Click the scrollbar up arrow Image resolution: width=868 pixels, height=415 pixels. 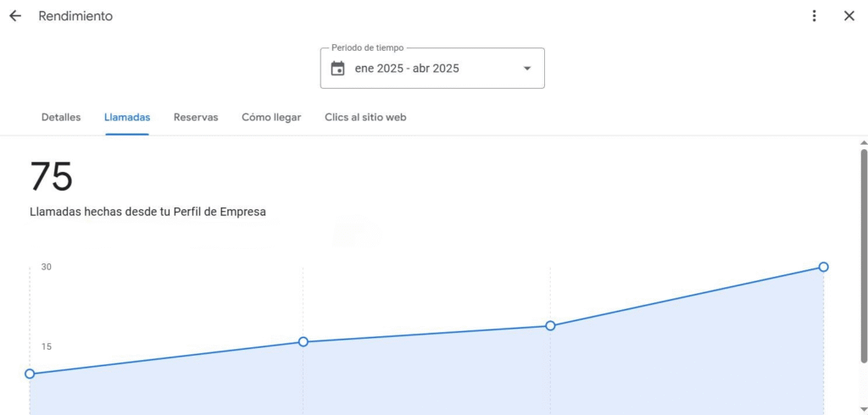(x=863, y=143)
